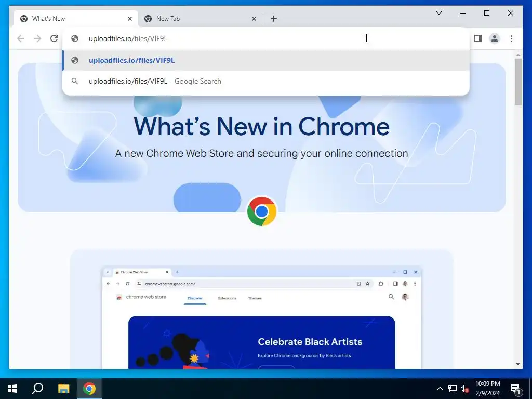Open Chrome three-dot menu
The height and width of the screenshot is (399, 532).
pos(511,38)
